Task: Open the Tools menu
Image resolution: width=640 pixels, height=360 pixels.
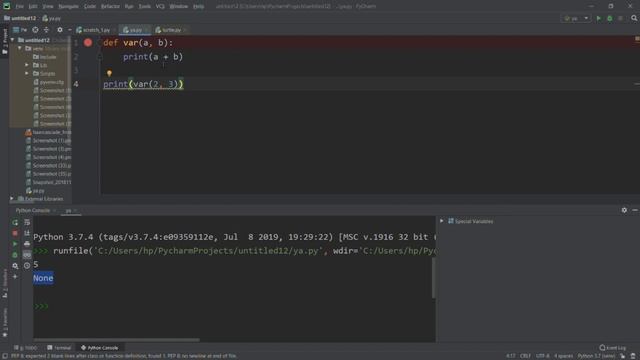Action: [144, 6]
